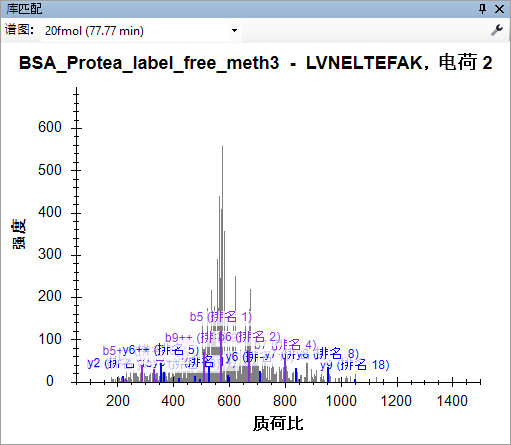Click the b5 rank 1 peak label

221,317
